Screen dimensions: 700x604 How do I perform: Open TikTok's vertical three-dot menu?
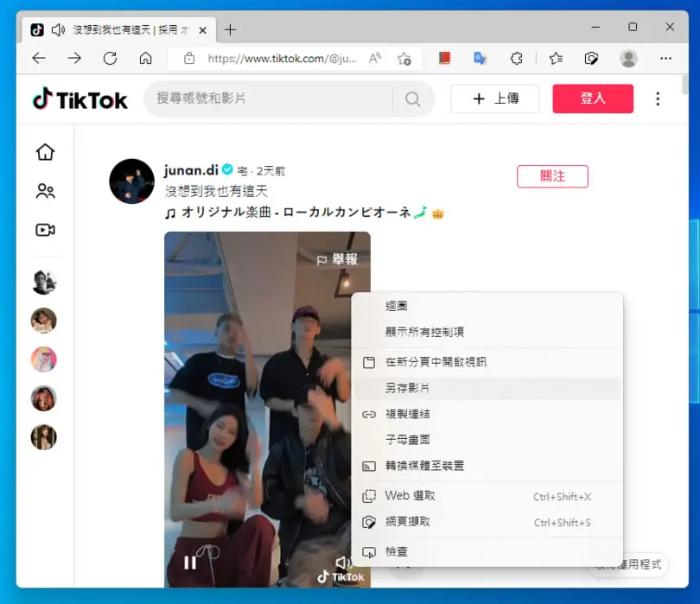coord(658,99)
